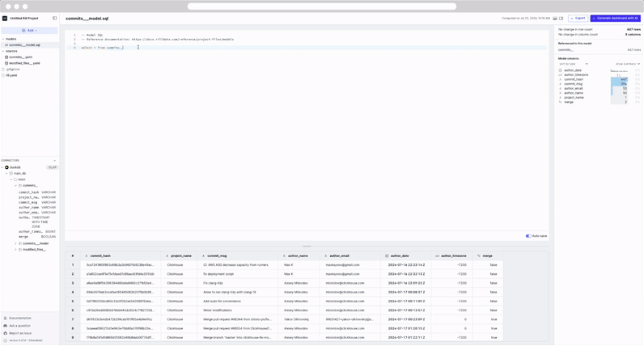Open the show summary dropdown
Viewport: 644px width, 346px height.
click(627, 64)
